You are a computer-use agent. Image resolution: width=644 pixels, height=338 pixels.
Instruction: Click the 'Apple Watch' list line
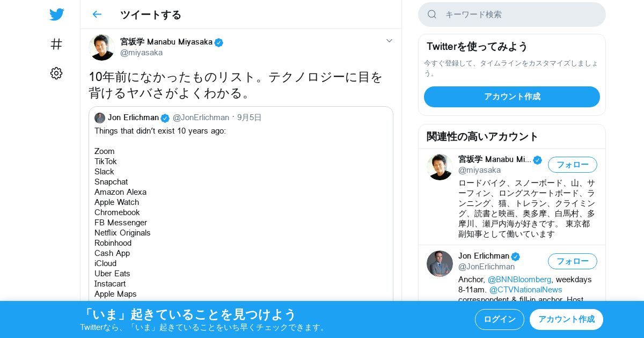point(116,202)
